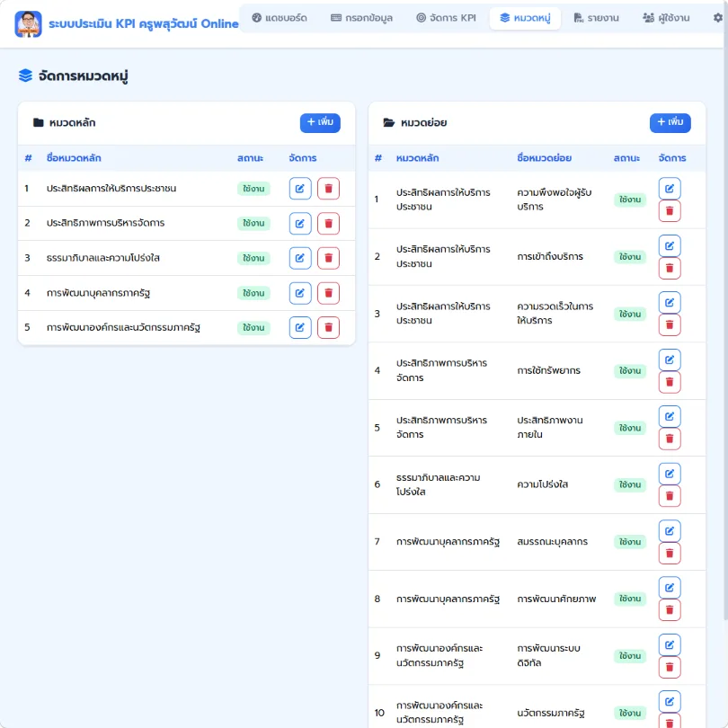Image resolution: width=728 pixels, height=728 pixels.
Task: Click ใช้งาน status of ประสิทธิภาพการบริหารจัดการ main row
Action: [253, 223]
